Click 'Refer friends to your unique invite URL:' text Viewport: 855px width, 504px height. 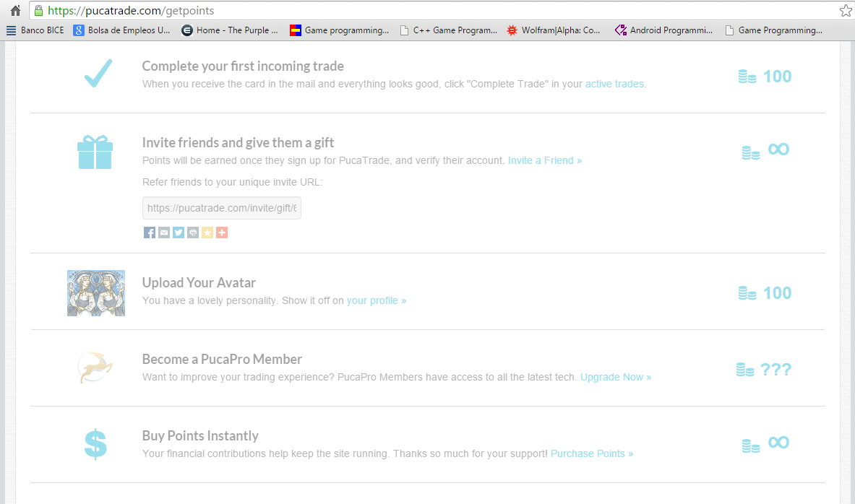(232, 183)
